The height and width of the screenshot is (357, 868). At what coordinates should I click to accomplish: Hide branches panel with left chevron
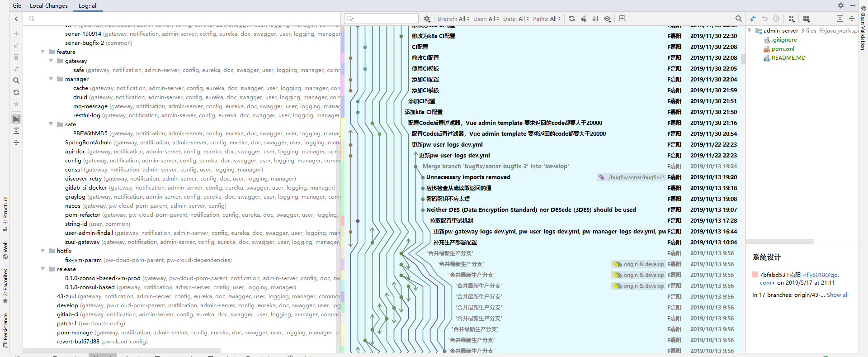16,19
